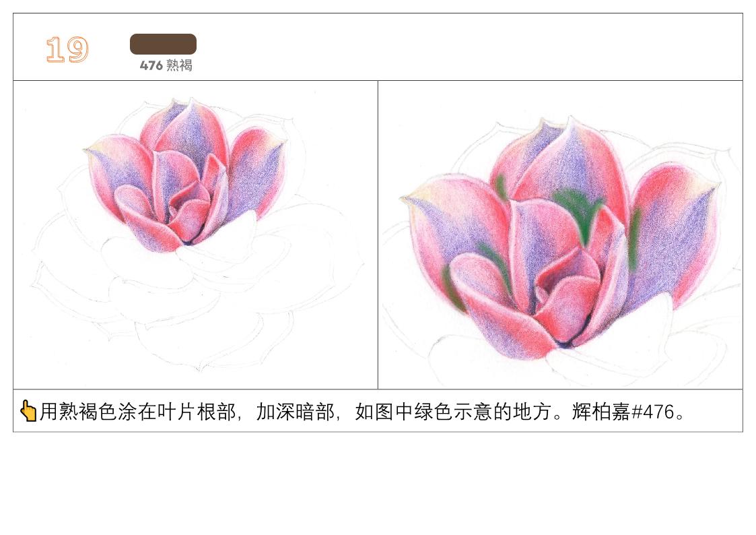
Task: Click the dark center base of right flower
Action: pos(564,344)
